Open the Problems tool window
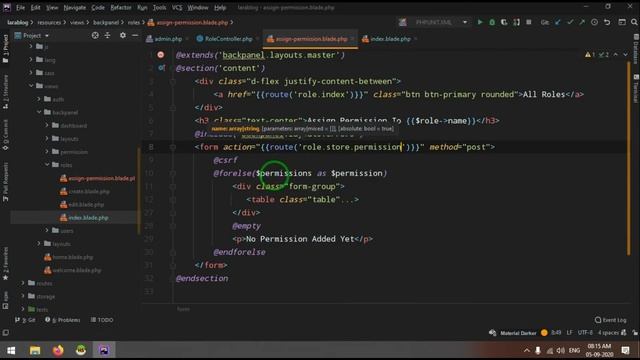Viewport: 640px width, 360px height. (62, 320)
